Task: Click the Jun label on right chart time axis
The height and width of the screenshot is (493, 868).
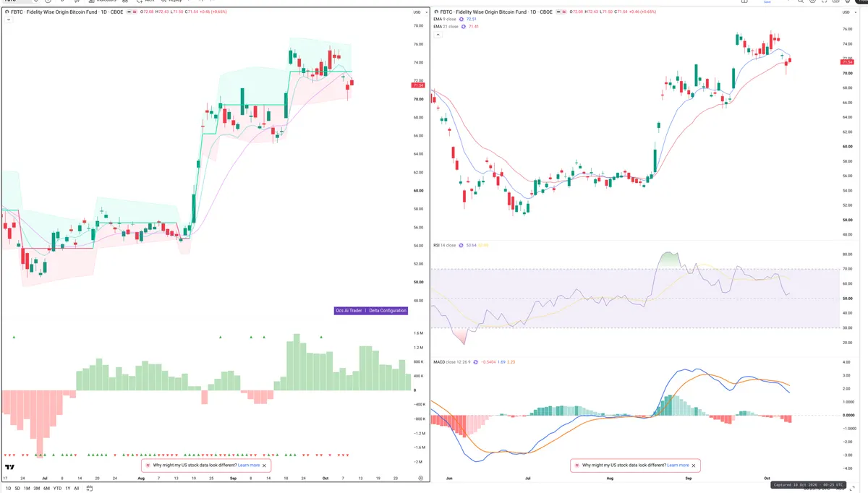Action: tap(448, 479)
